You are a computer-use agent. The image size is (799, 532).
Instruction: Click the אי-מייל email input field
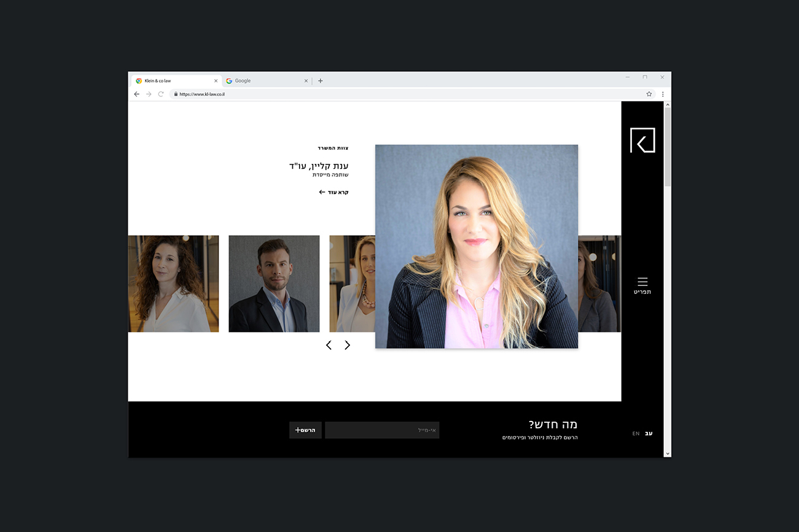[x=382, y=430]
